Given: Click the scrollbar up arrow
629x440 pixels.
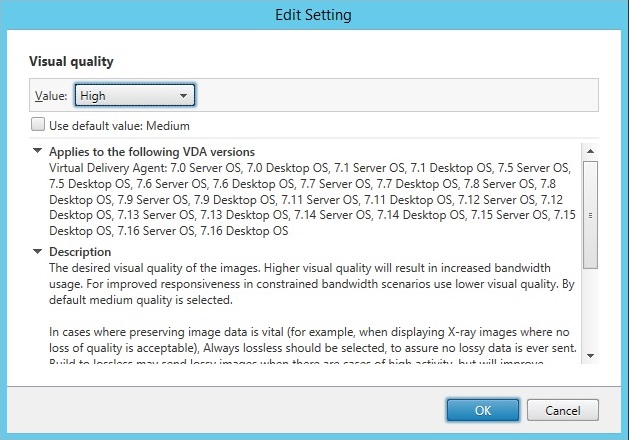Looking at the screenshot, I should point(590,151).
